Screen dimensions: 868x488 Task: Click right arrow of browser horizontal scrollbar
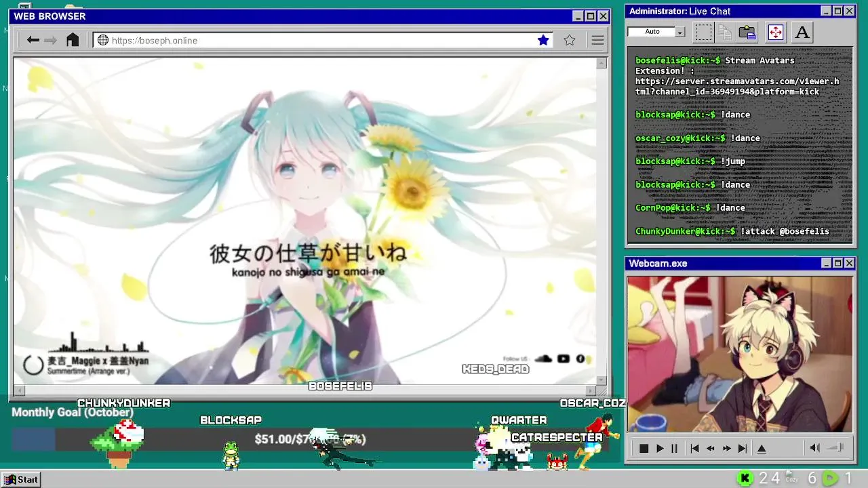[x=591, y=390]
